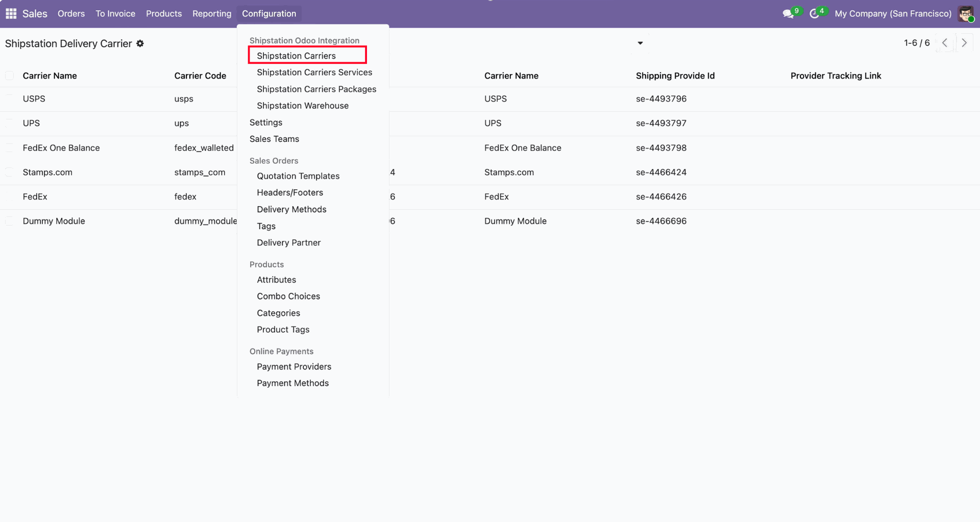Click the user avatar icon

pyautogui.click(x=966, y=14)
